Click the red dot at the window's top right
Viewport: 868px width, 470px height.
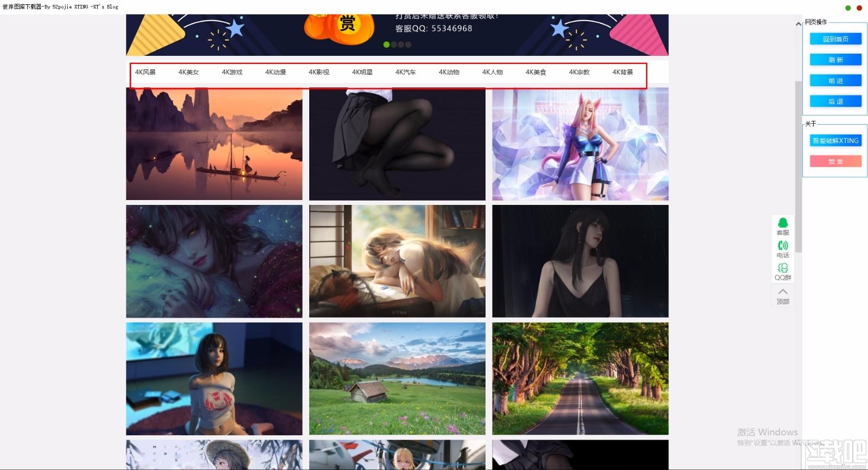(859, 8)
